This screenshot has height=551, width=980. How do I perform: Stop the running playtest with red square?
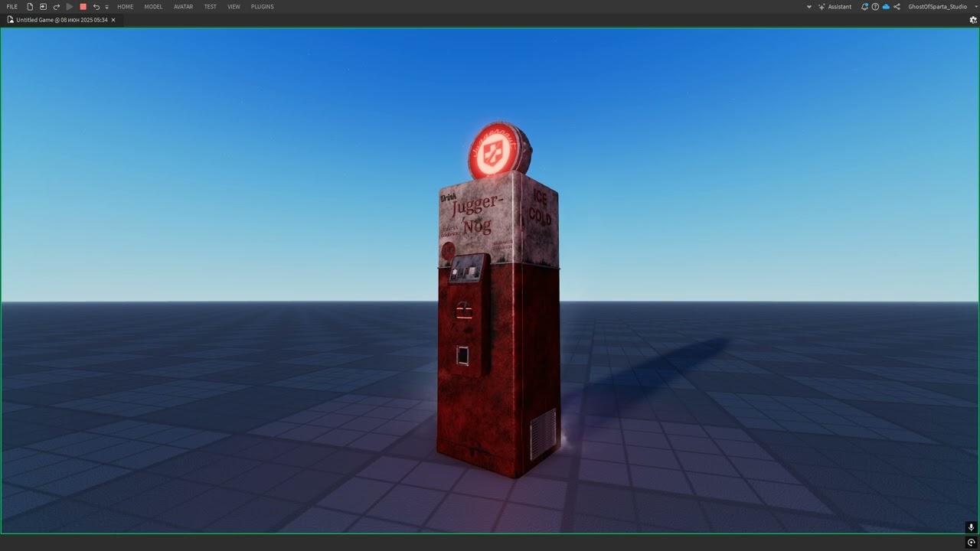[x=83, y=7]
